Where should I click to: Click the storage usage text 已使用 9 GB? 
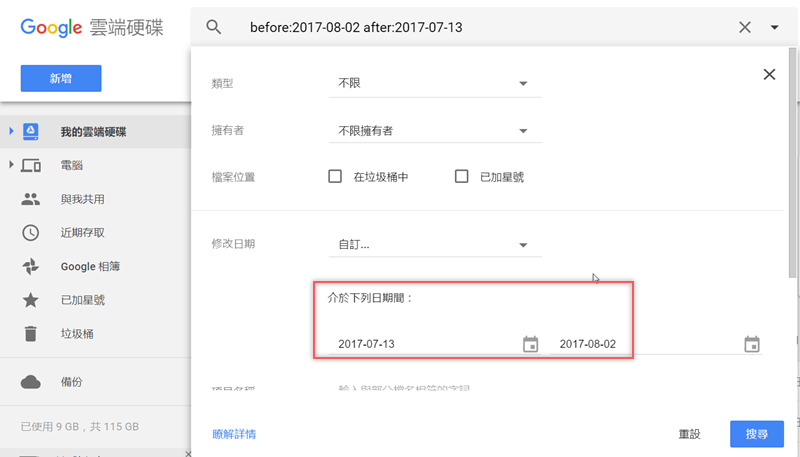[80, 426]
